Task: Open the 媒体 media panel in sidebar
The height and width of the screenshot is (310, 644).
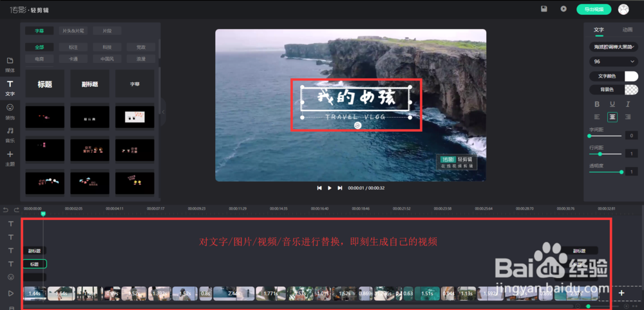Action: [10, 65]
